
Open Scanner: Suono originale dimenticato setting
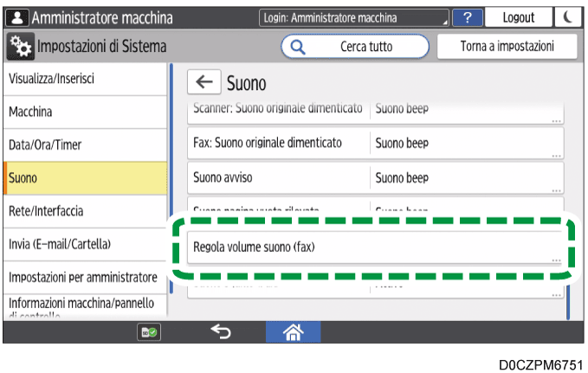(376, 113)
